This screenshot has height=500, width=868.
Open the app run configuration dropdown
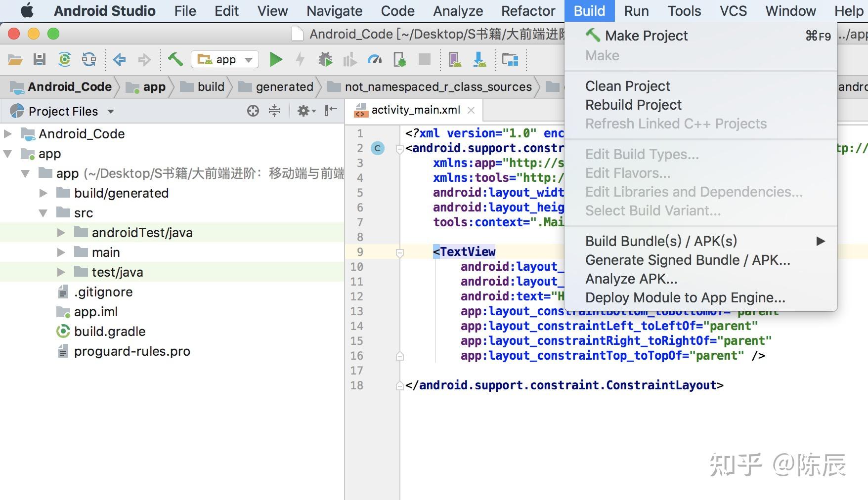tap(225, 60)
